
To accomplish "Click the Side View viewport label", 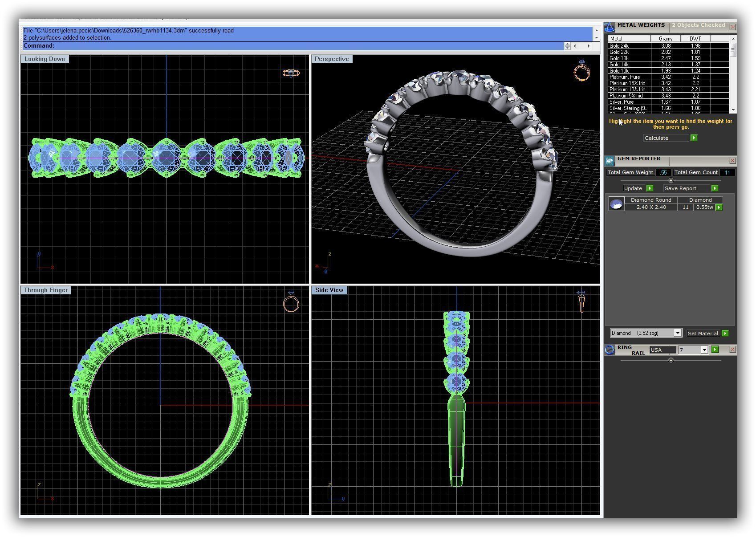I will click(329, 290).
